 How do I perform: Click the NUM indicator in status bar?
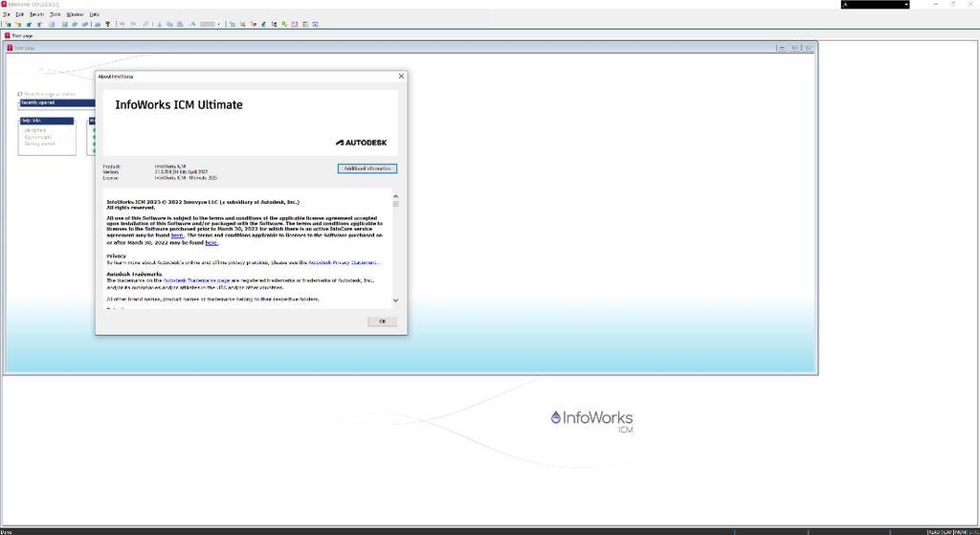pos(960,532)
